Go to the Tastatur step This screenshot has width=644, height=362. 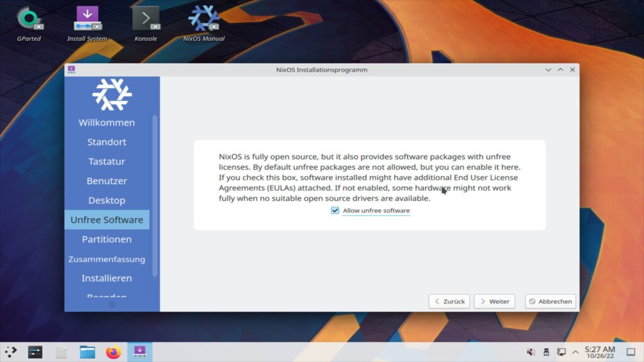[x=107, y=162]
